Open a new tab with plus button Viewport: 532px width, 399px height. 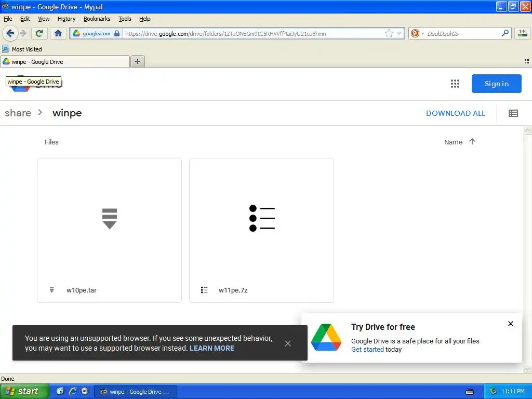coord(137,61)
